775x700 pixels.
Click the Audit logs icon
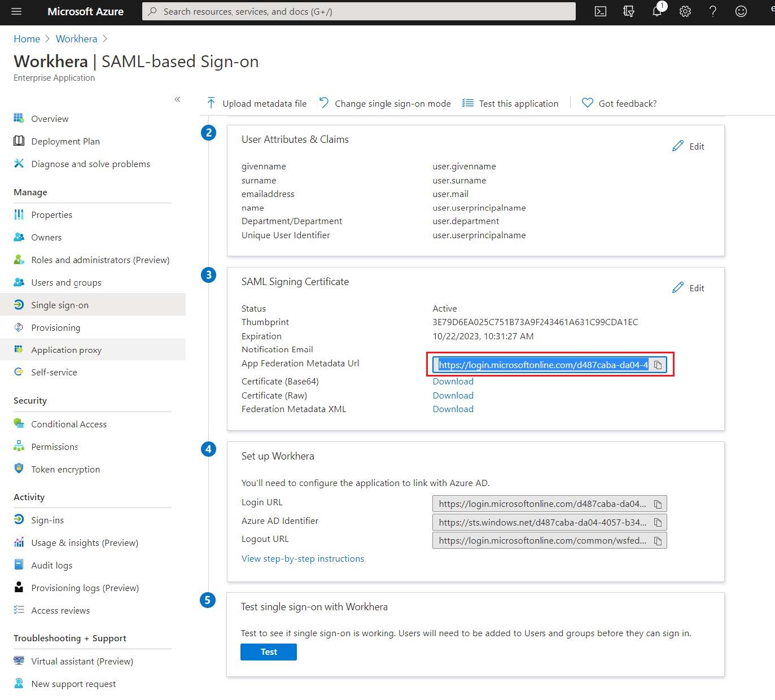click(19, 565)
